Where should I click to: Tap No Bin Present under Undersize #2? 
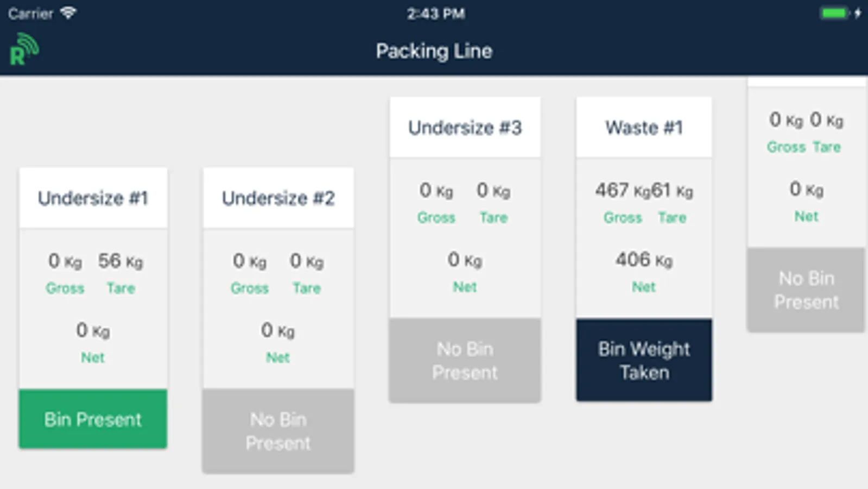278,431
